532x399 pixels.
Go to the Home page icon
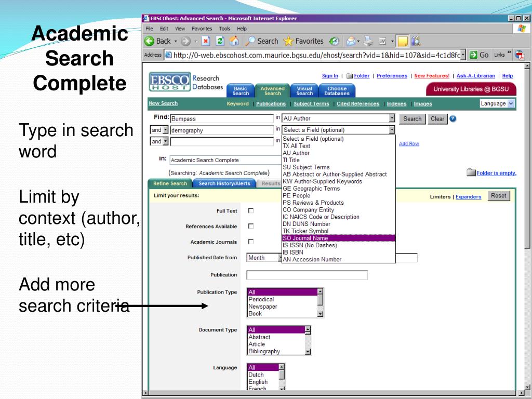click(234, 42)
